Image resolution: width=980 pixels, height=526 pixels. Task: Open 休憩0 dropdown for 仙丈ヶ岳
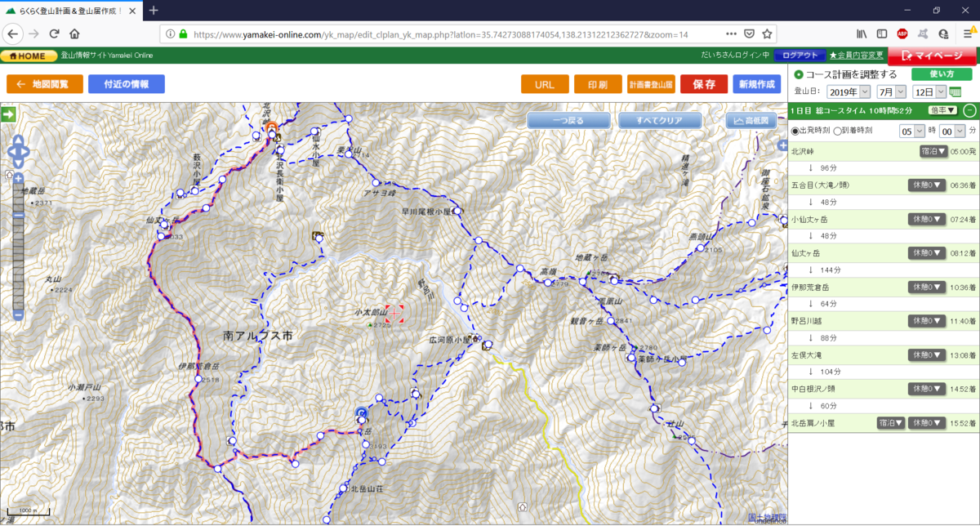pos(927,253)
